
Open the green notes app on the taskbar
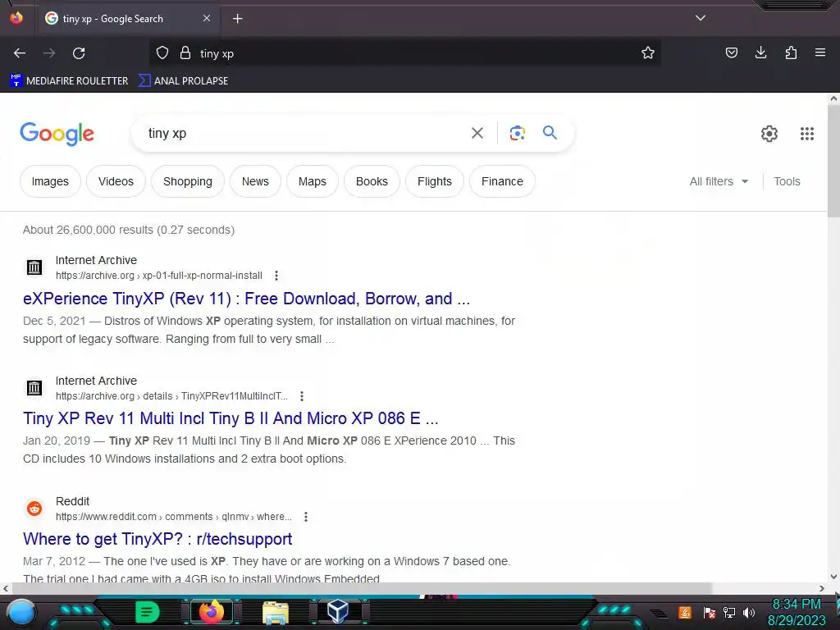[147, 612]
